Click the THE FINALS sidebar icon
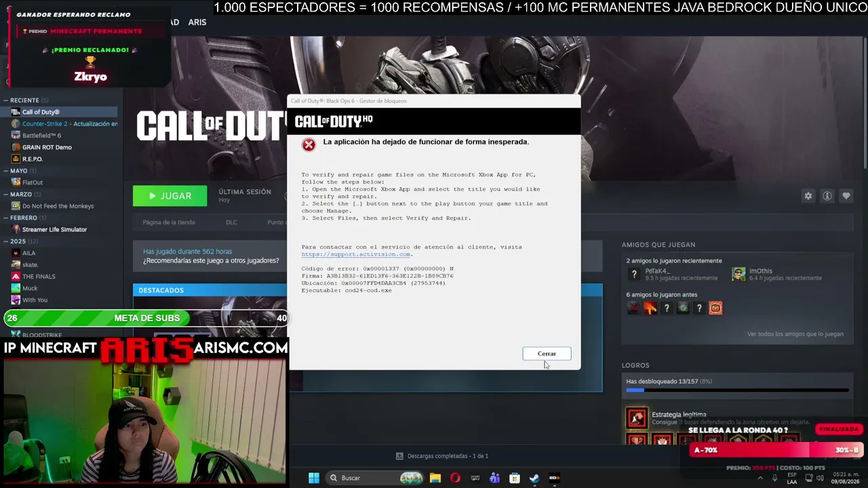 click(x=16, y=277)
